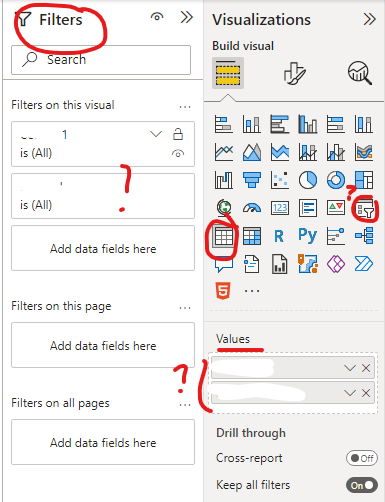
Task: Pick the Multi-row card visual
Action: (308, 208)
